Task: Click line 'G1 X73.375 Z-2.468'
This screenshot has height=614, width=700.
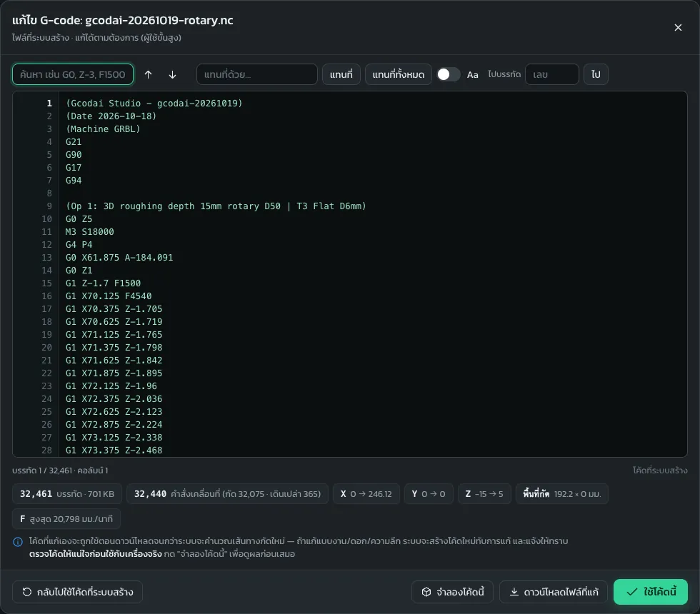Action: (x=114, y=451)
